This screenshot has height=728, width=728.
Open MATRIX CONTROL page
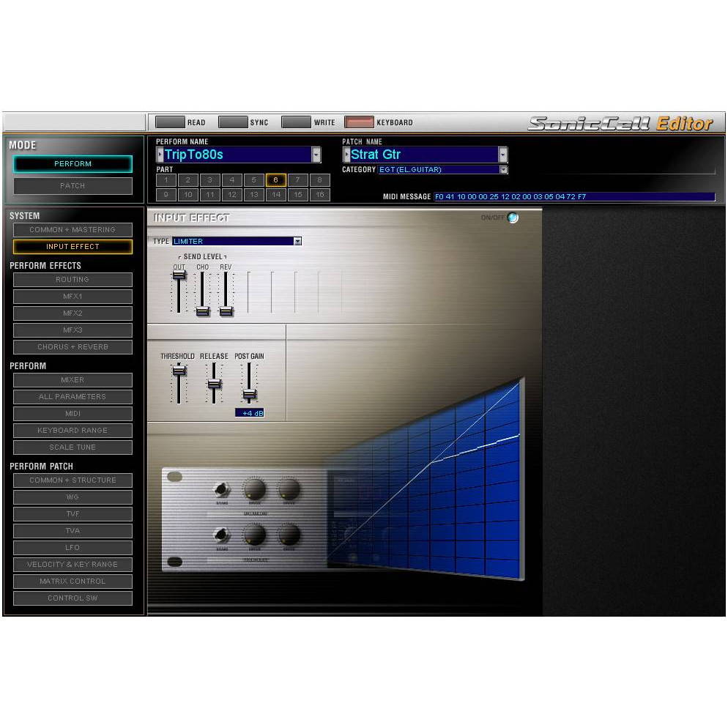[73, 582]
